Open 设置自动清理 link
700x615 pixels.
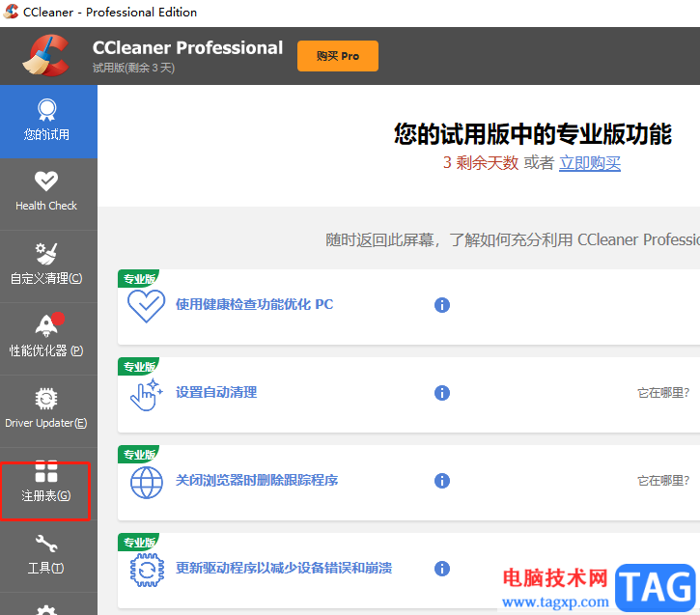216,392
